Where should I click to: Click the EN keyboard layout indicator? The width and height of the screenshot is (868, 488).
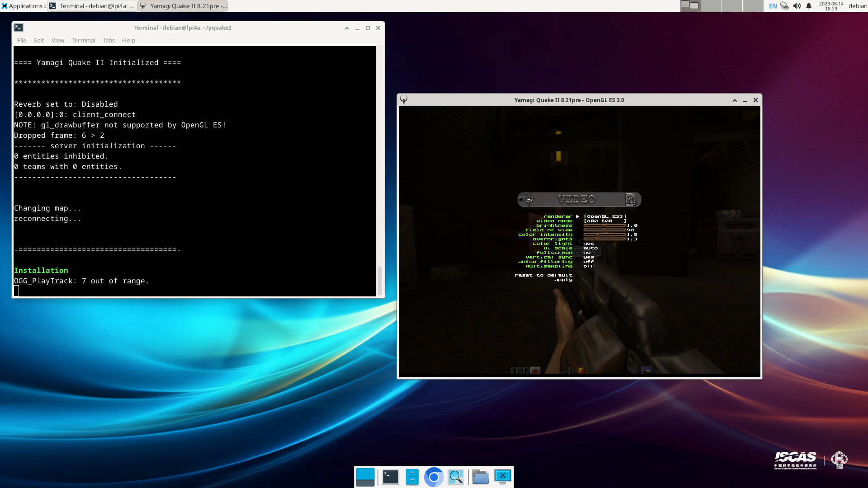(773, 6)
